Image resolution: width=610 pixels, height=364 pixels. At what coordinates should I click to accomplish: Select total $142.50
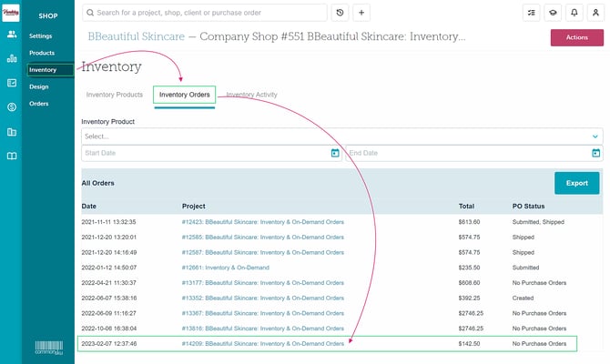pos(469,344)
